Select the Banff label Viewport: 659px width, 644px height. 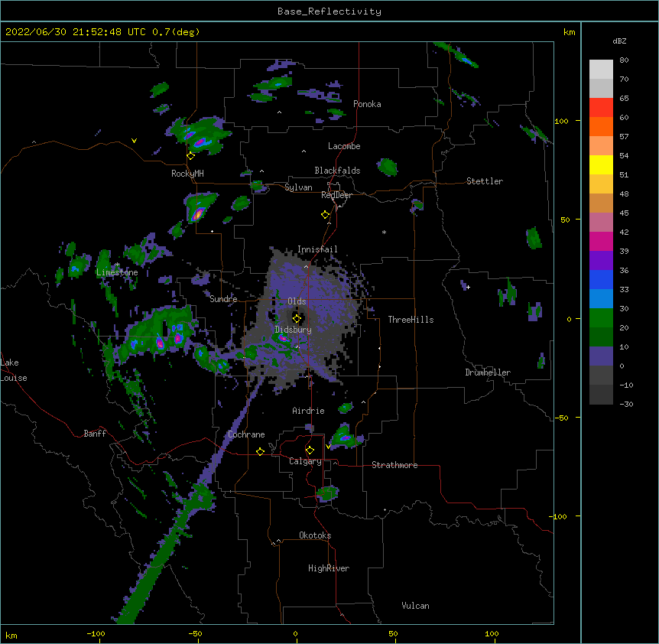95,434
